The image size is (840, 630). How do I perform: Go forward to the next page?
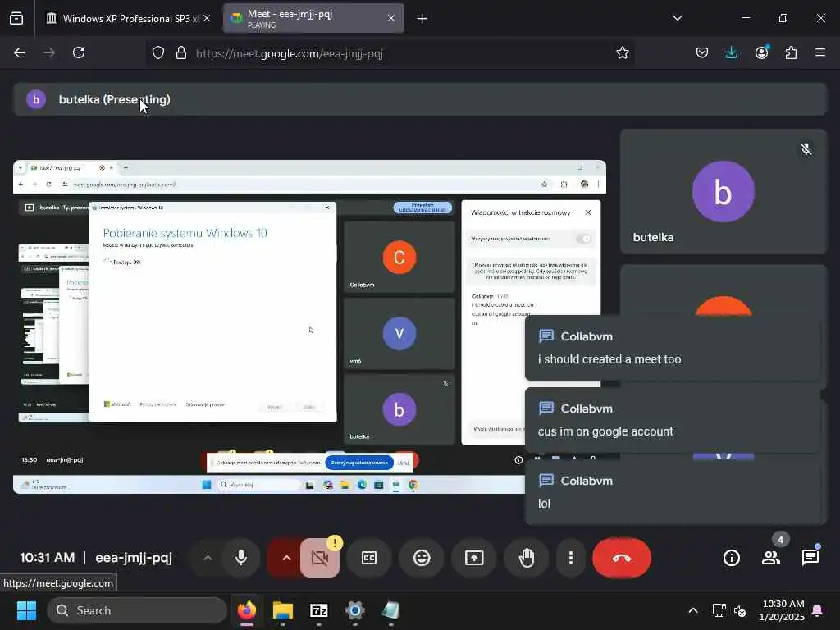49,52
